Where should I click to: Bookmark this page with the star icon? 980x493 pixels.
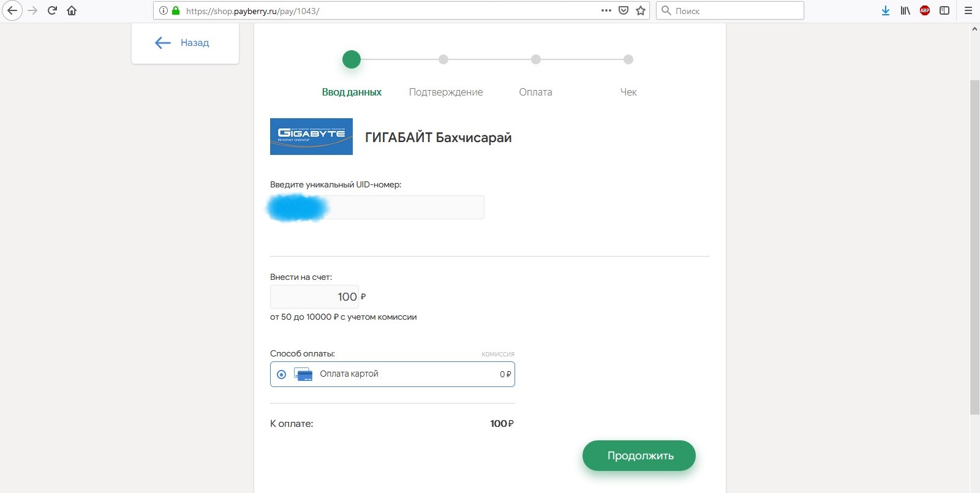click(641, 10)
